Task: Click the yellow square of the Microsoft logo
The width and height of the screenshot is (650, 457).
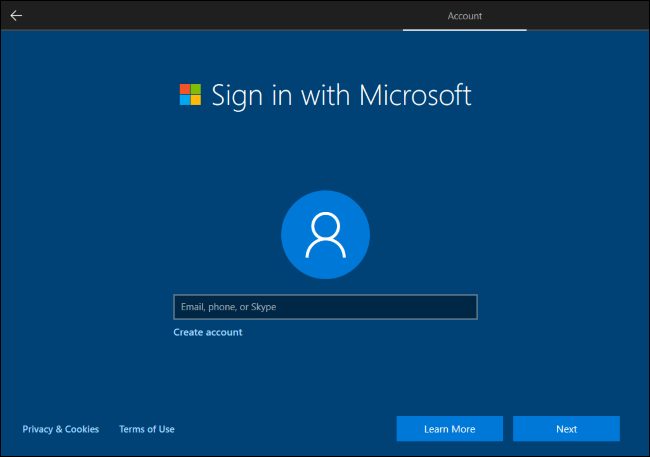Action: pos(196,101)
